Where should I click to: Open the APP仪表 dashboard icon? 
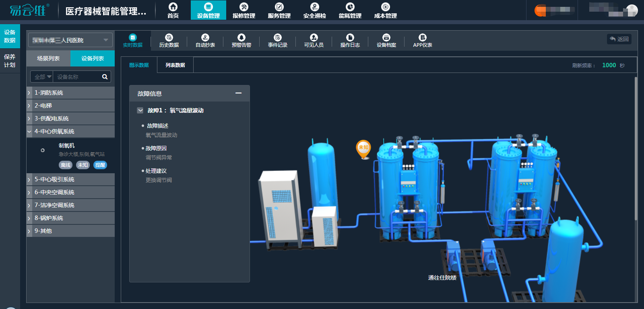423,40
